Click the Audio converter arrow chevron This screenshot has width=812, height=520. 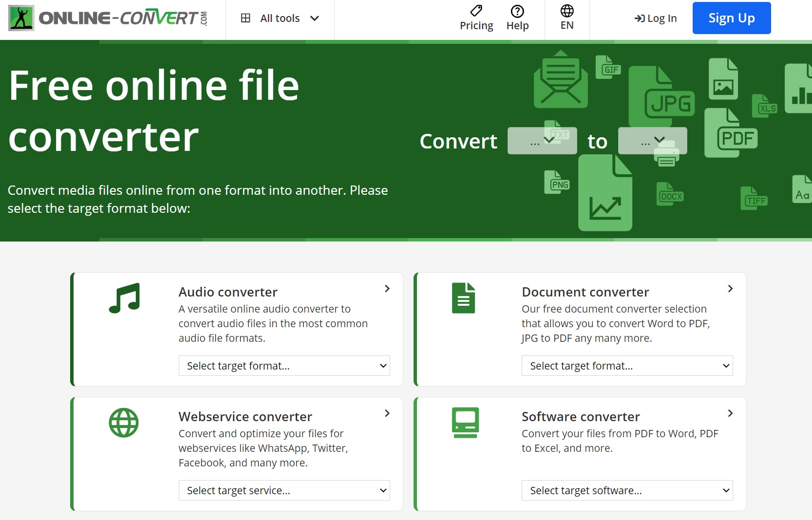point(387,289)
